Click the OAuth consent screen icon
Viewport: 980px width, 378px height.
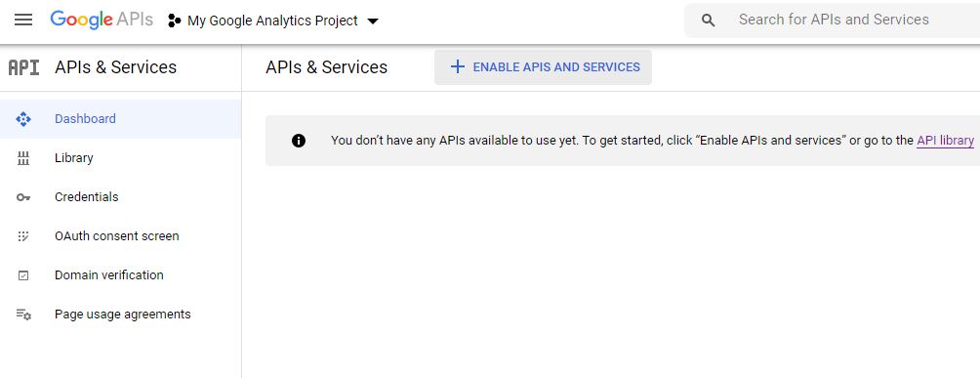[x=23, y=236]
